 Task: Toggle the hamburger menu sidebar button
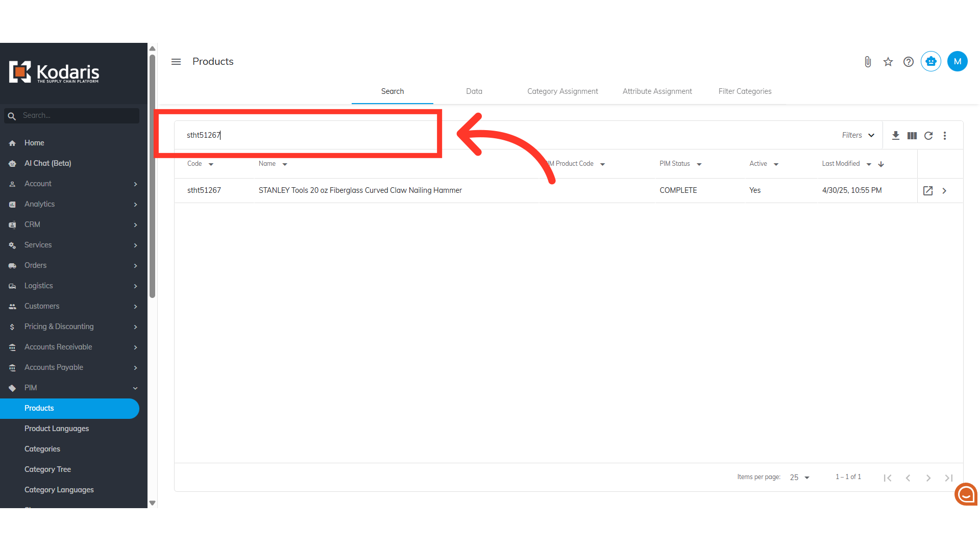click(x=176, y=62)
